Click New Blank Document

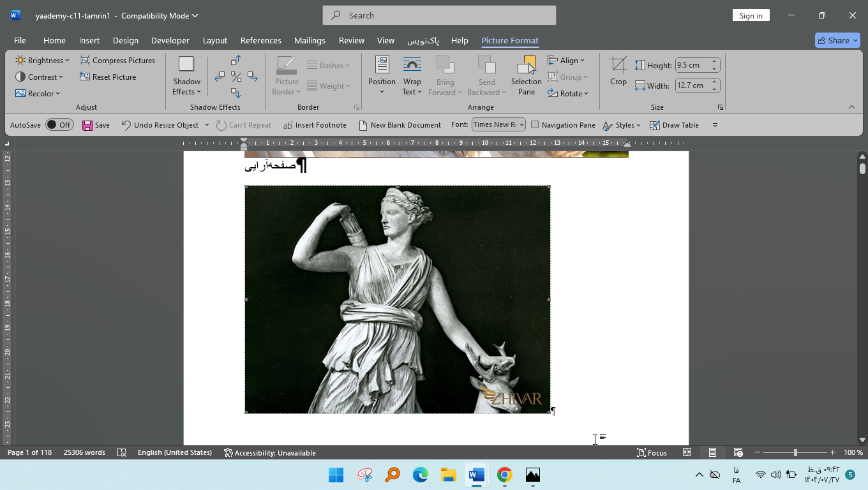pyautogui.click(x=400, y=125)
